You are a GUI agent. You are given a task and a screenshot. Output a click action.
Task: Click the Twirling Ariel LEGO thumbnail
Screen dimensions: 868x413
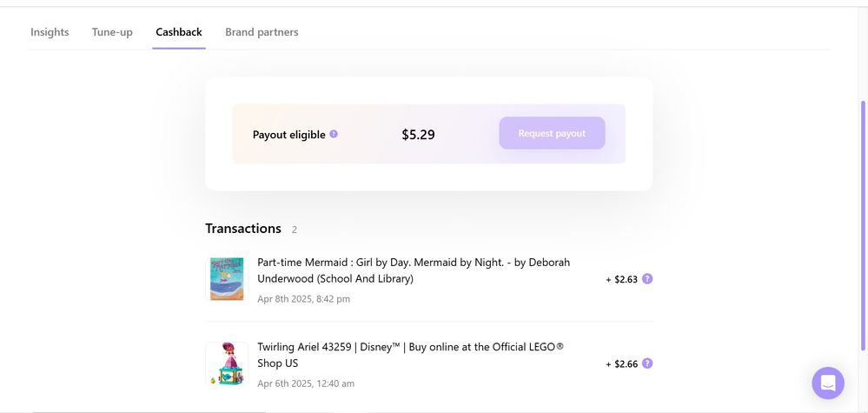point(227,363)
